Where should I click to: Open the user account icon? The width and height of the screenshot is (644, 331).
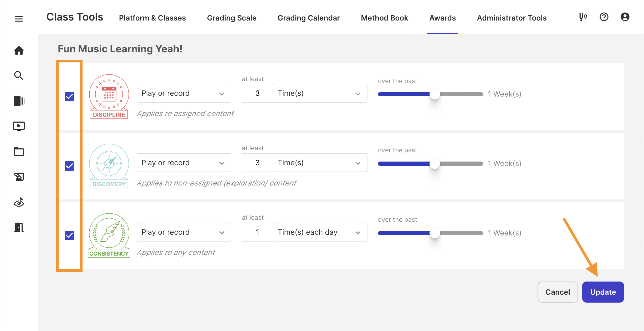pos(625,17)
